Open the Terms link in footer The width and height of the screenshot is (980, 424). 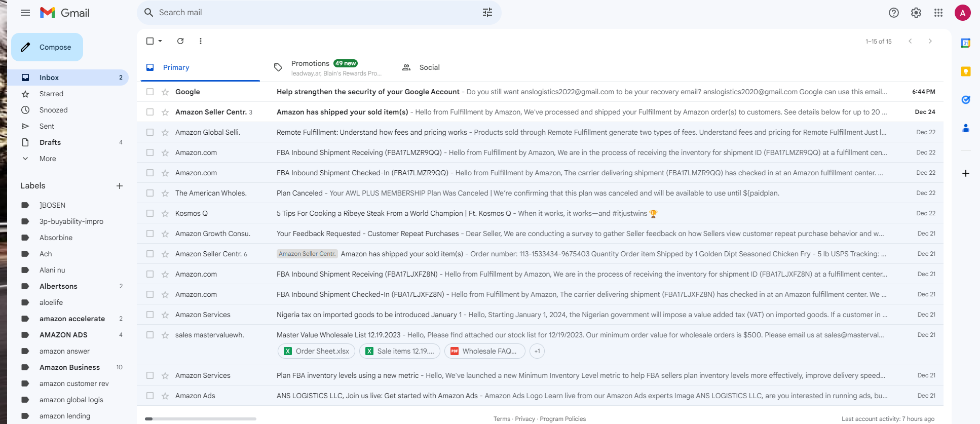tap(502, 419)
